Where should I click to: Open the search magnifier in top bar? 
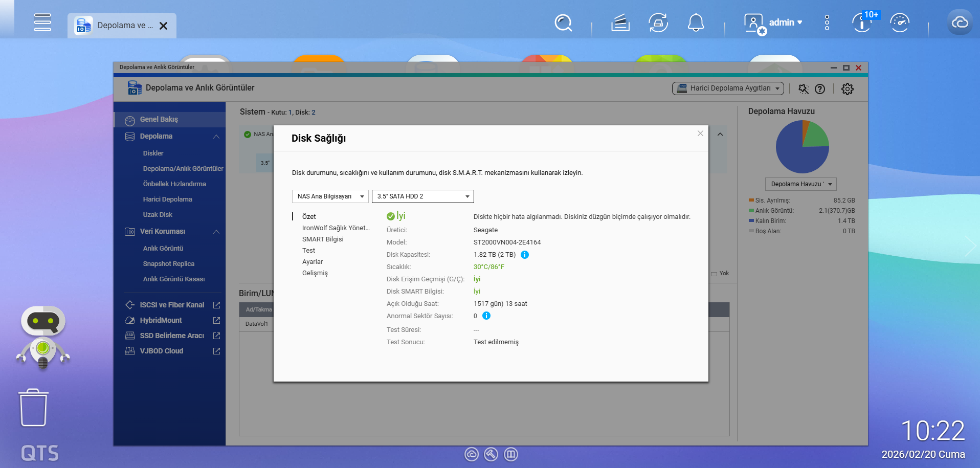[563, 23]
